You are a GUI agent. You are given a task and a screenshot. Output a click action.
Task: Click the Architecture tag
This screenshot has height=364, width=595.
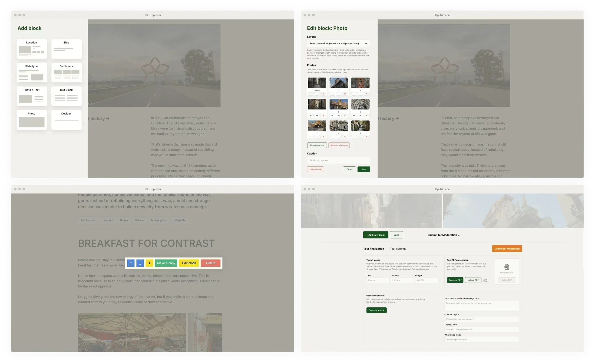coord(88,220)
